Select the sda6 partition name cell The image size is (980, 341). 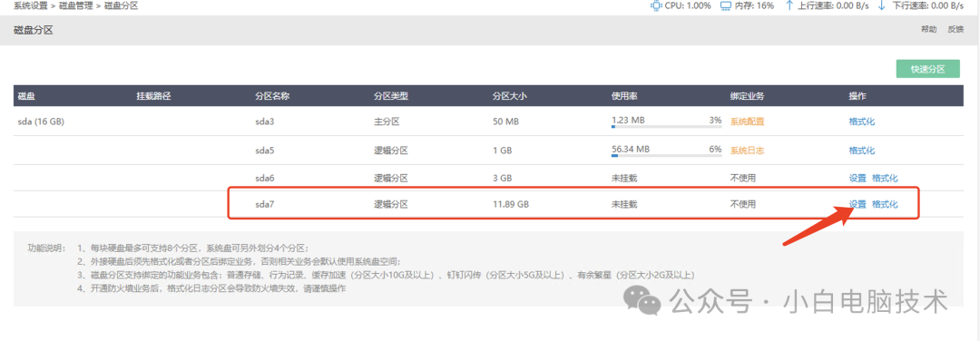tap(265, 178)
